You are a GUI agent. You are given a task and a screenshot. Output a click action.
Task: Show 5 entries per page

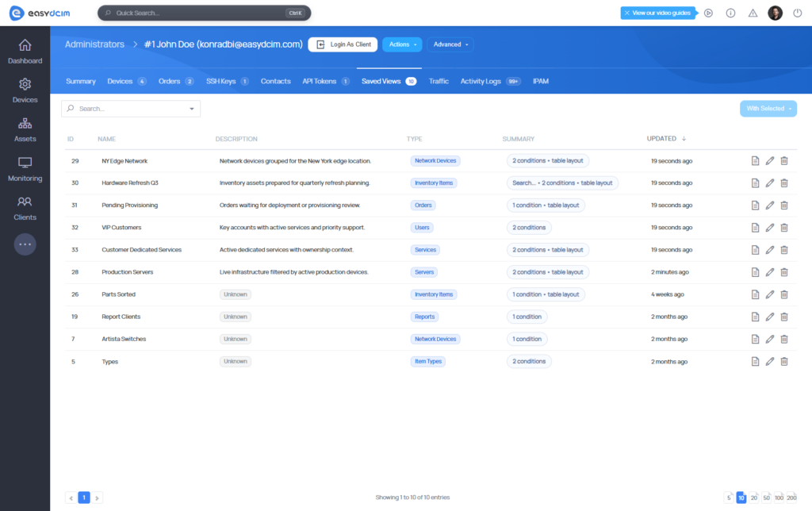point(729,498)
